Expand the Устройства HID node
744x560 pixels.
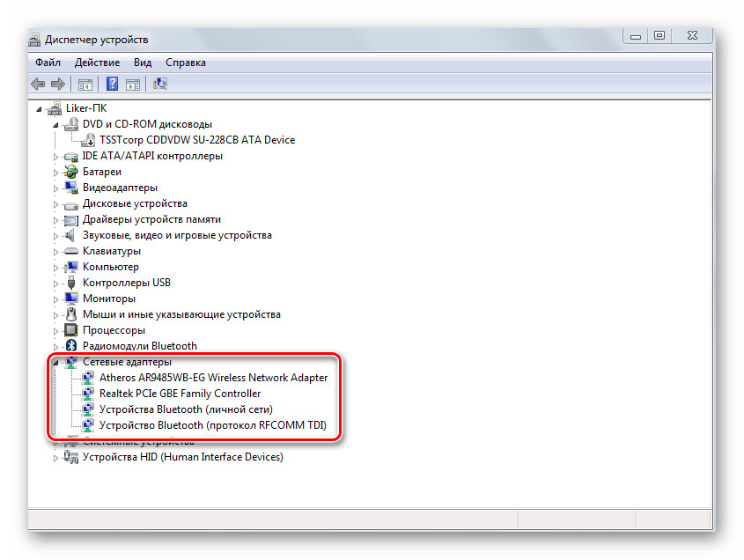point(55,458)
